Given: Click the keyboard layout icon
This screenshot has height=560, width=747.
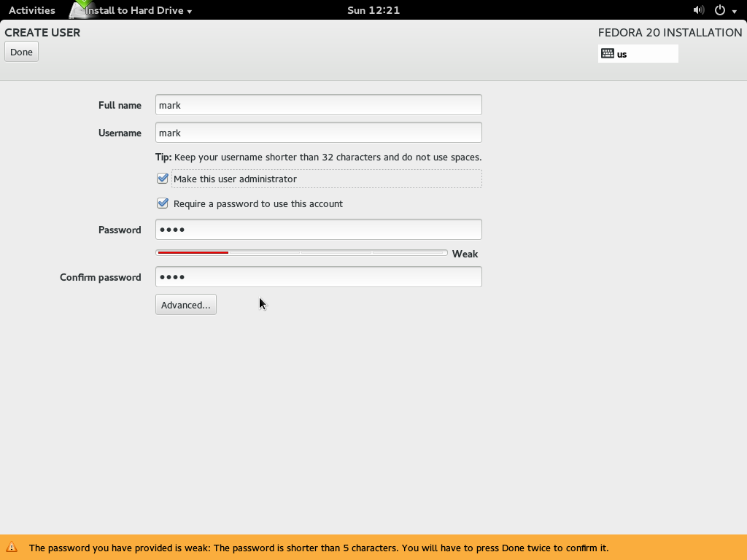Looking at the screenshot, I should click(608, 53).
